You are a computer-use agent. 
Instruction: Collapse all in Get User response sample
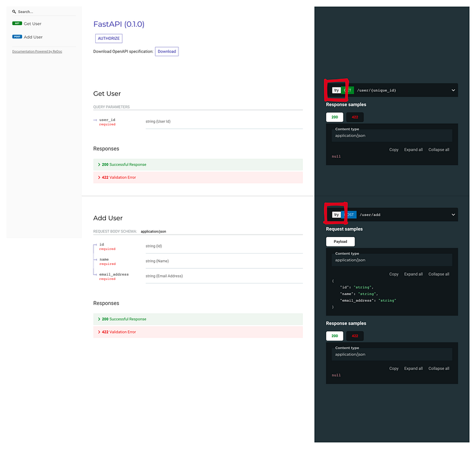click(x=439, y=150)
